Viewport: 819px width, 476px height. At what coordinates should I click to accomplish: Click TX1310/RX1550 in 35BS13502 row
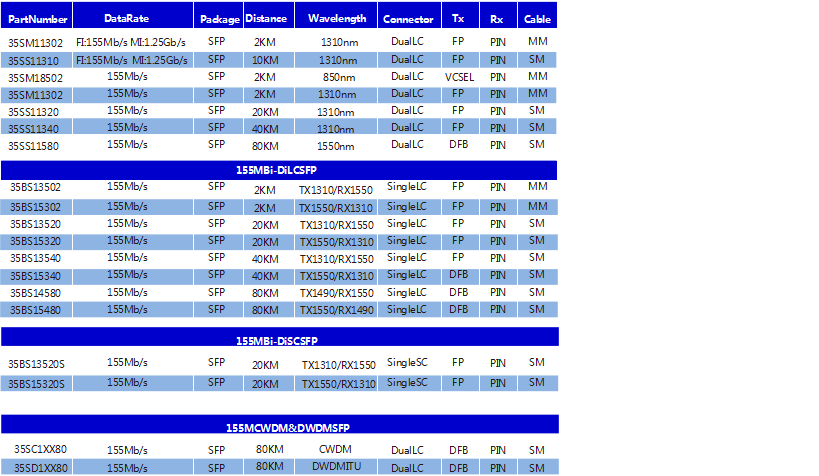click(335, 190)
